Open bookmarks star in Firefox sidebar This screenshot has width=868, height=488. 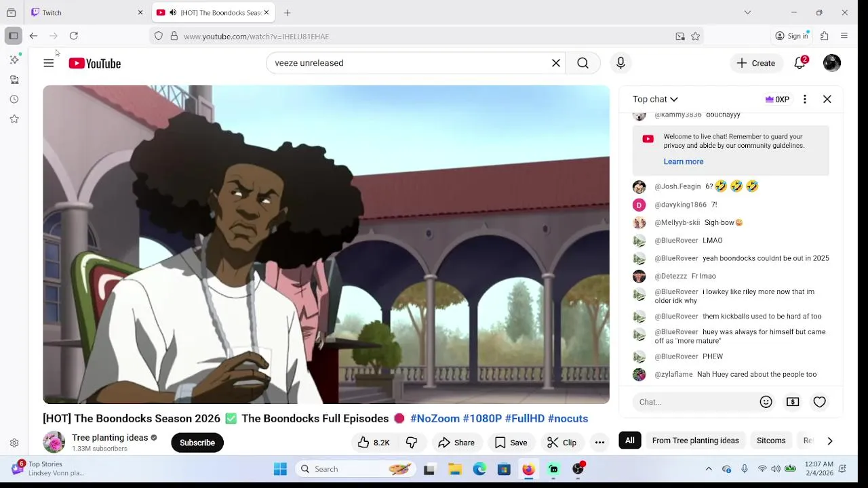coord(14,119)
